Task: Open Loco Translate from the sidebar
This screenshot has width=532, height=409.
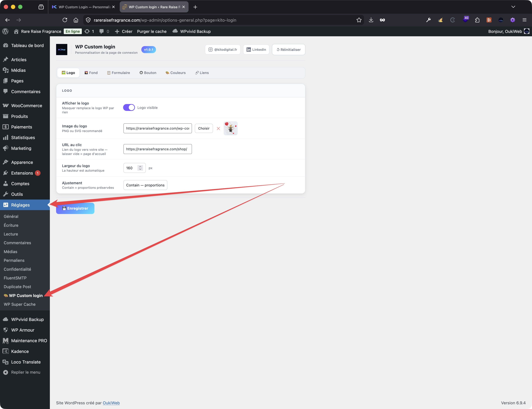Action: coord(26,362)
